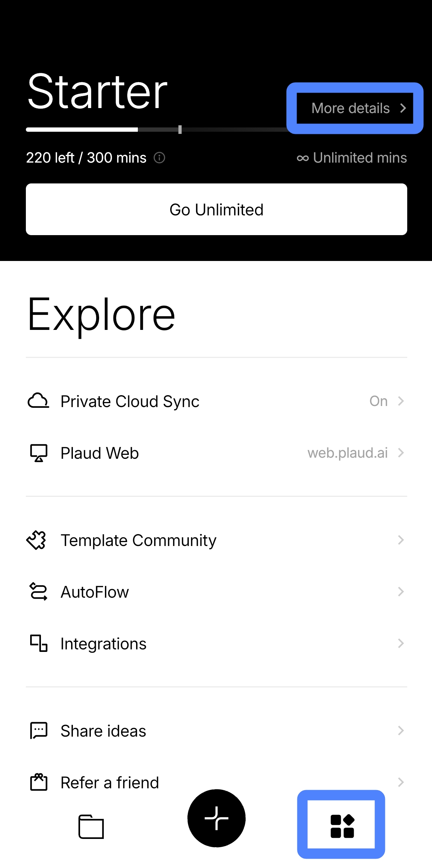Tap the Go Unlimited button
Viewport: 432px width, 868px height.
[x=217, y=209]
